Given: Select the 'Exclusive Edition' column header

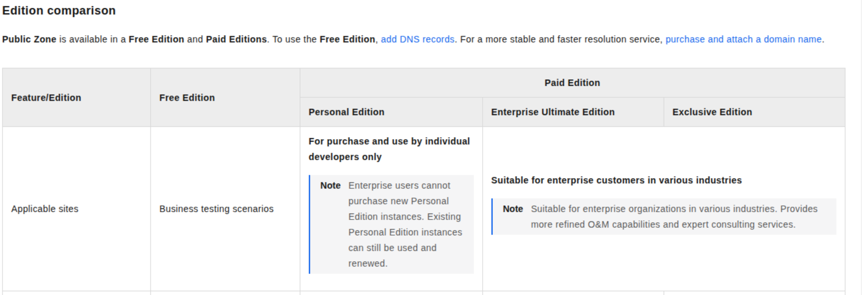Looking at the screenshot, I should click(x=712, y=112).
